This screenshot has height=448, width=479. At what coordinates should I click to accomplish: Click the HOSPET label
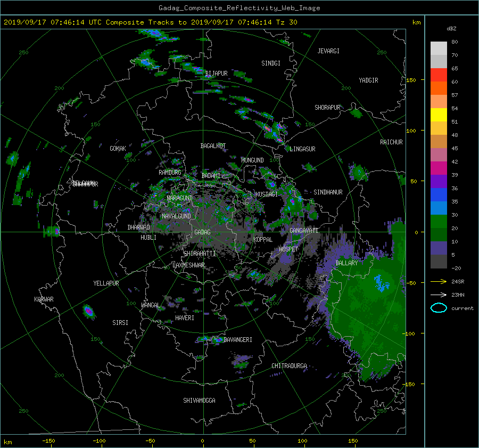click(288, 249)
